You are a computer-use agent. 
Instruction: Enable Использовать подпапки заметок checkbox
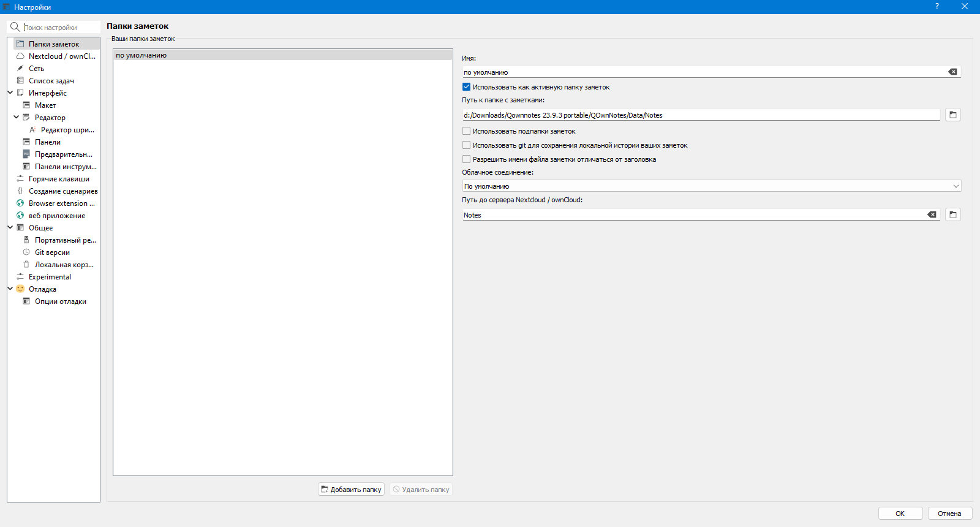[x=466, y=131]
